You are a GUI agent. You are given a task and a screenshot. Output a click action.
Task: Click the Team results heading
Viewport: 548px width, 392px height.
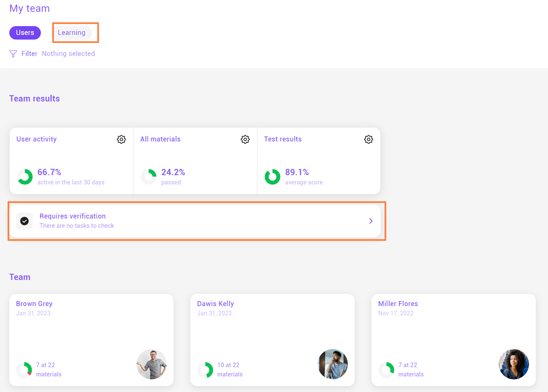coord(35,99)
